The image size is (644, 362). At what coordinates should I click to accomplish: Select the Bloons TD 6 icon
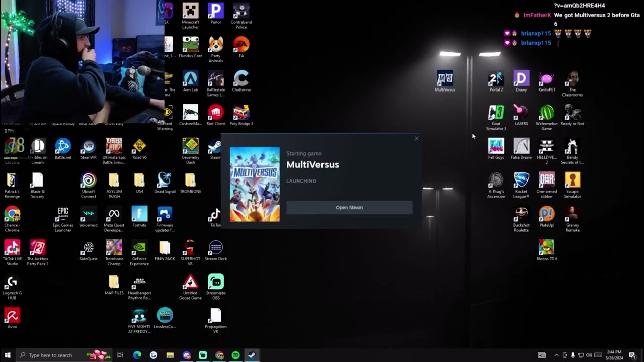coord(546,250)
